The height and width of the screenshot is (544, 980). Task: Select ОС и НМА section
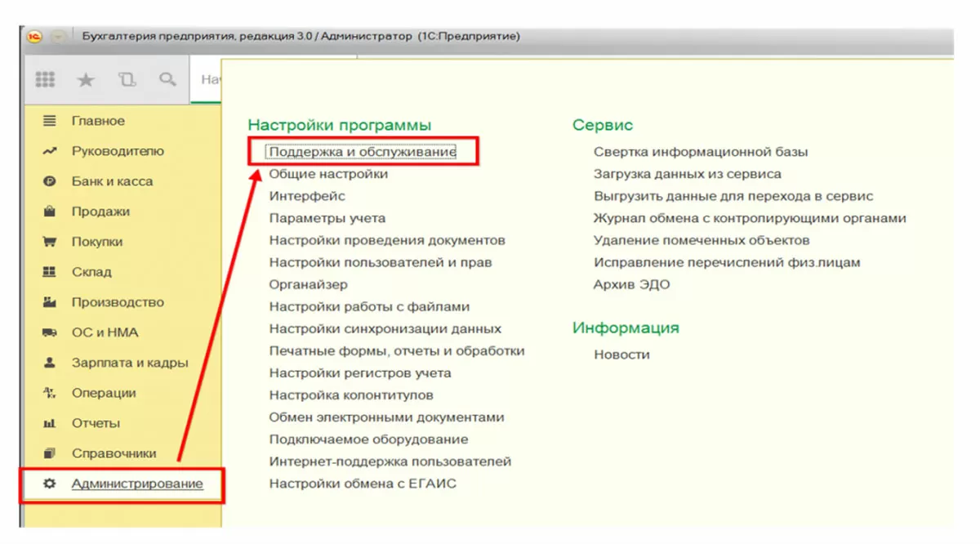(105, 332)
